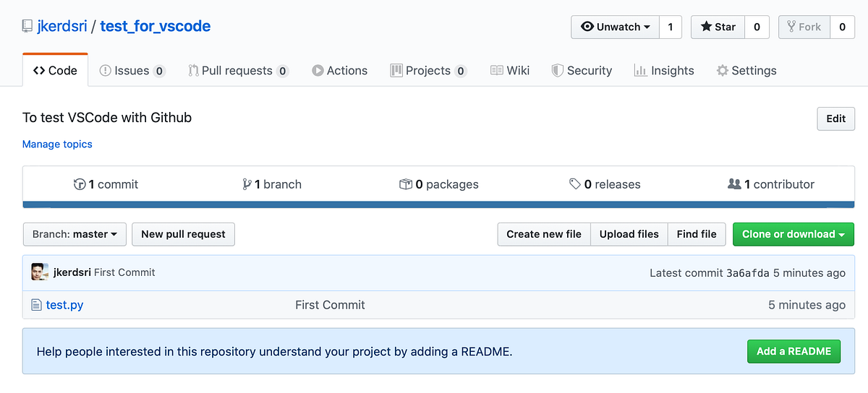Screen dimensions: 868x393
Task: Click the 5 minutes ago text in test.py row
Action: tap(807, 305)
